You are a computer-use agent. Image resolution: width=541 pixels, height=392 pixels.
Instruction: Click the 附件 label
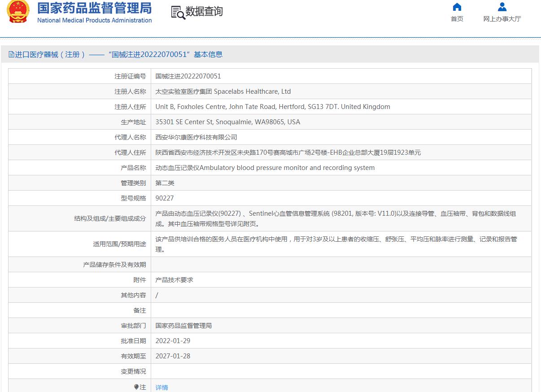[x=140, y=280]
